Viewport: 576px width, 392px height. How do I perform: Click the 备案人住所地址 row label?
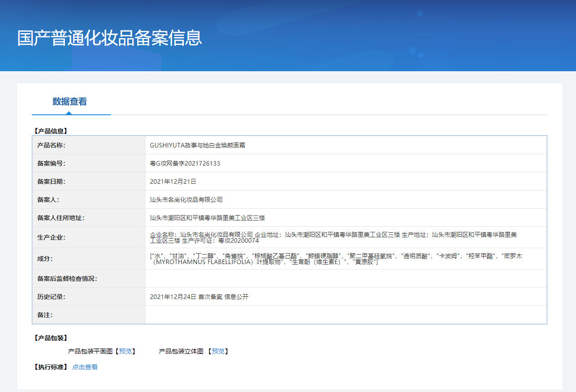click(x=61, y=218)
